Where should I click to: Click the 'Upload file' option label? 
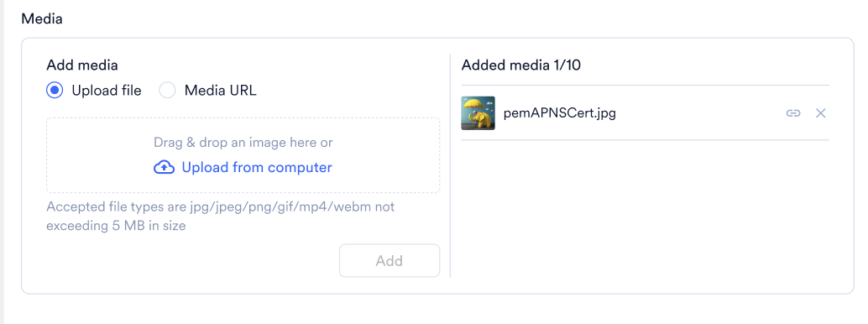pos(107,91)
